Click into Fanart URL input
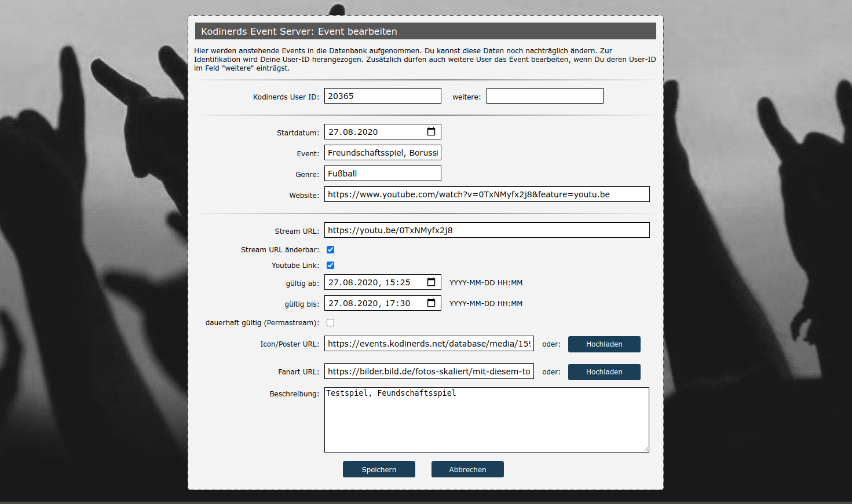852x504 pixels. click(429, 371)
